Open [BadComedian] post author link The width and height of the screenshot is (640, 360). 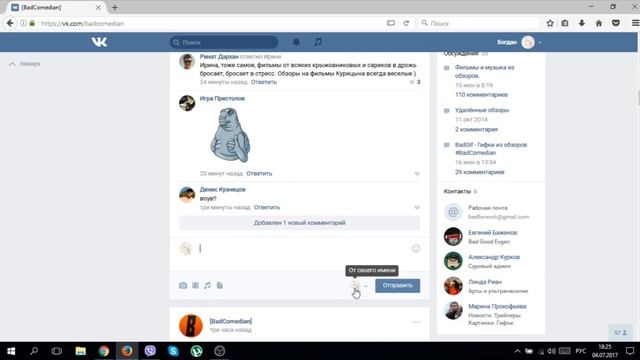point(231,321)
